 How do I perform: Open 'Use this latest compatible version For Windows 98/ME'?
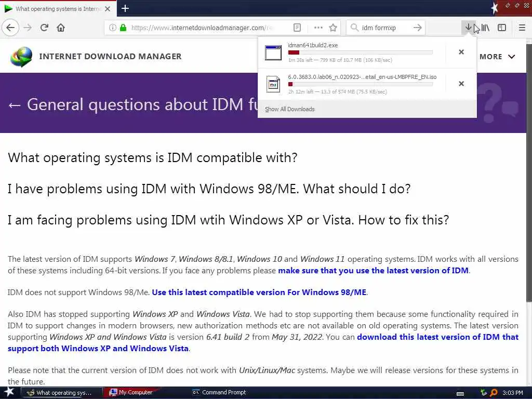[x=259, y=292]
